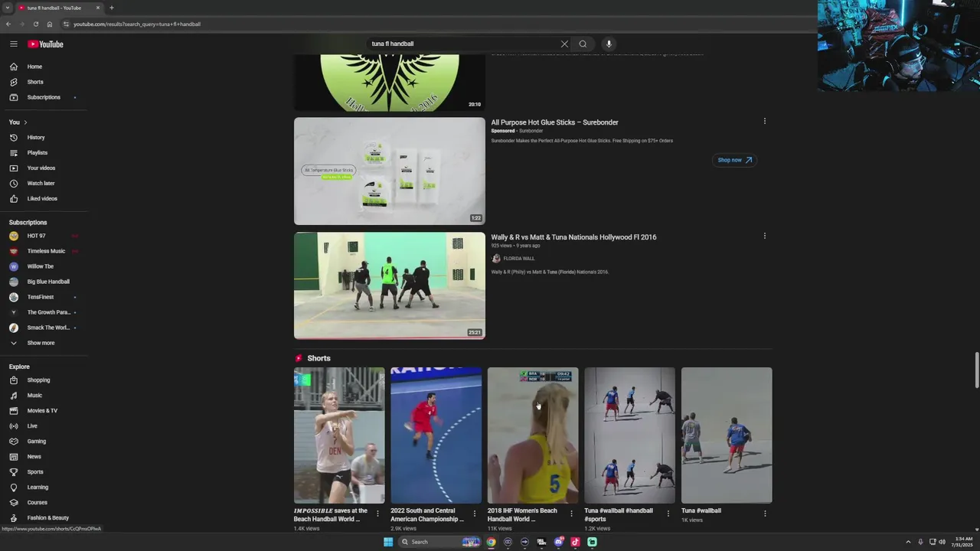Open options for 2018 IHF Women's Beach short
Screen dimensions: 980x551
tap(571, 514)
